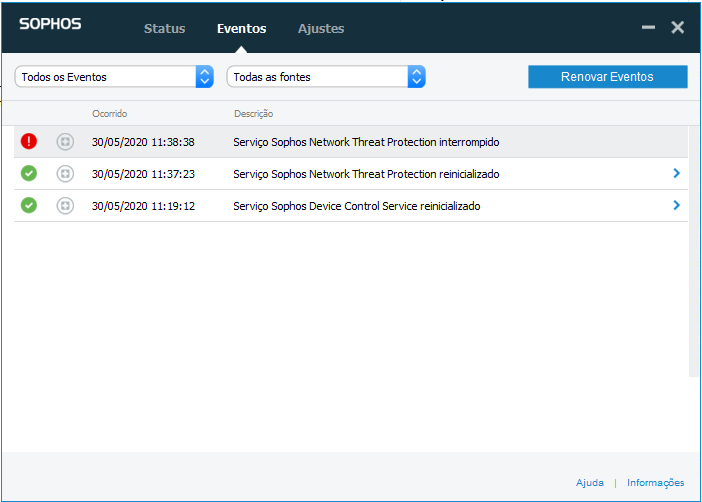
Task: Open the Informações link
Action: pyautogui.click(x=655, y=483)
